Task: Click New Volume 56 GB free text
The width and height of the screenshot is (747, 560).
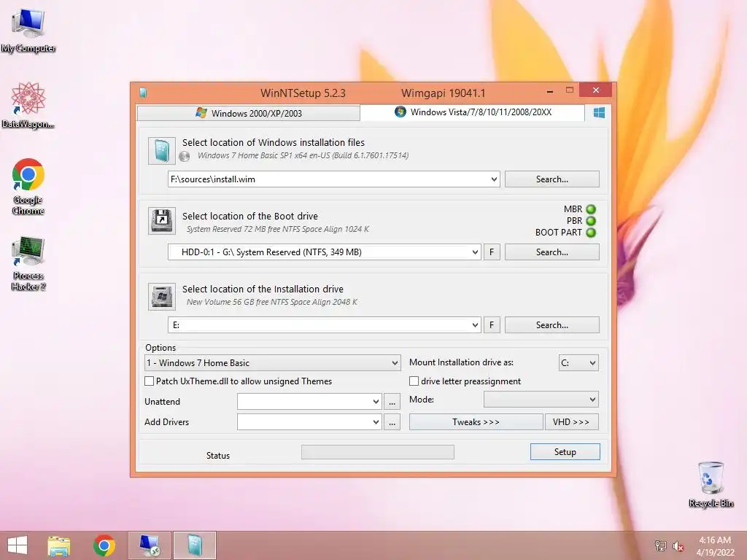Action: (271, 302)
